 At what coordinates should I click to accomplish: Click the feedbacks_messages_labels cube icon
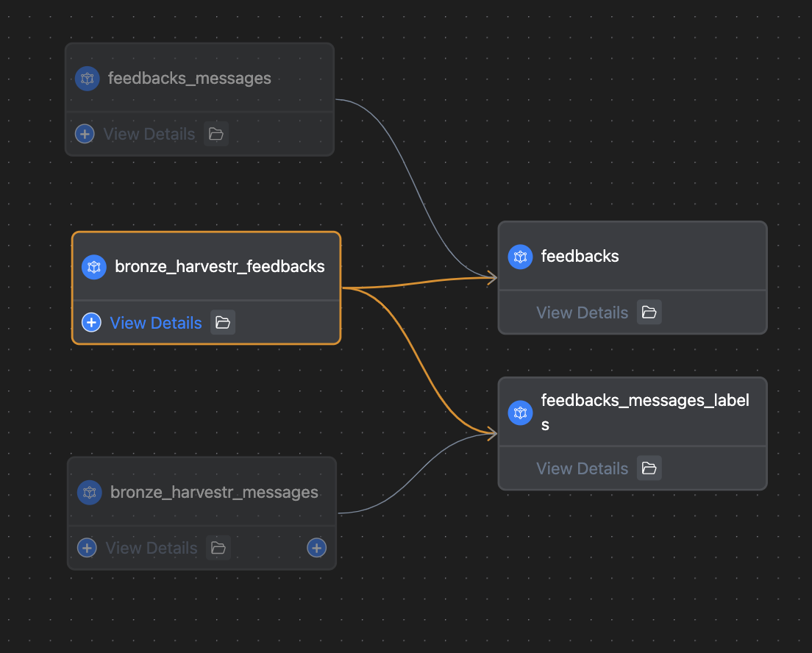[520, 413]
